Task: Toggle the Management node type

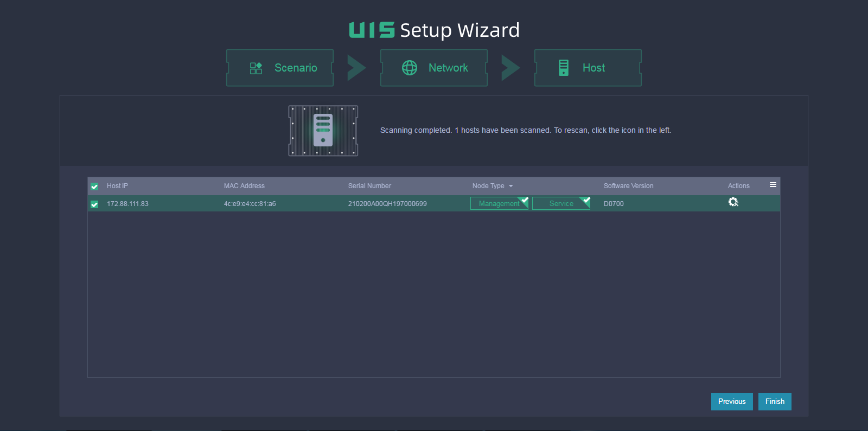Action: (499, 203)
